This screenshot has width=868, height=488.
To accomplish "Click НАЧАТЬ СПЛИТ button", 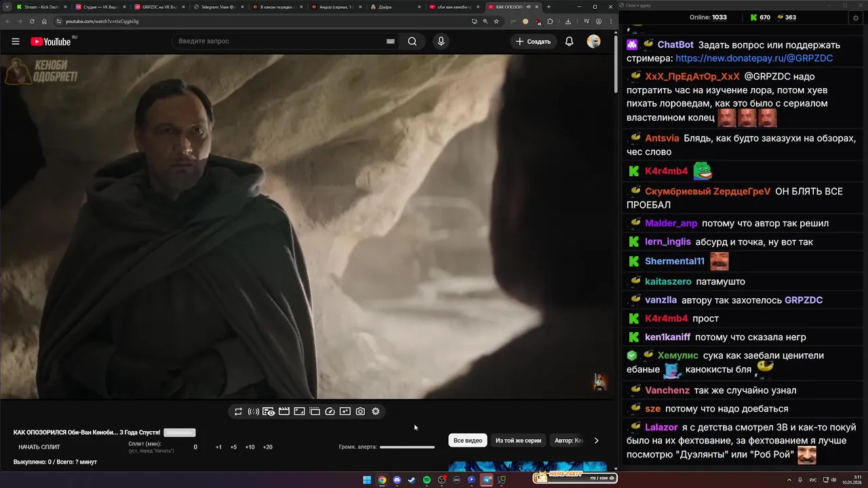I will pyautogui.click(x=39, y=447).
